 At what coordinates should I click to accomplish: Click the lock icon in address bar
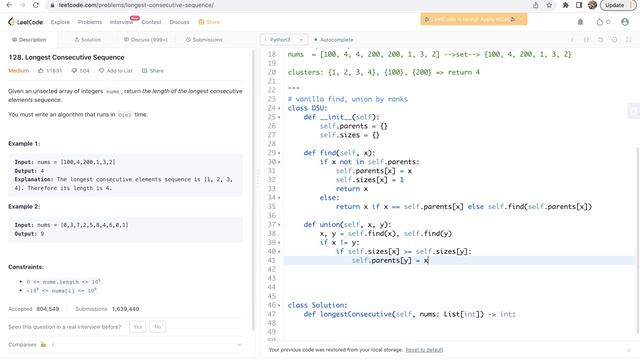52,5
